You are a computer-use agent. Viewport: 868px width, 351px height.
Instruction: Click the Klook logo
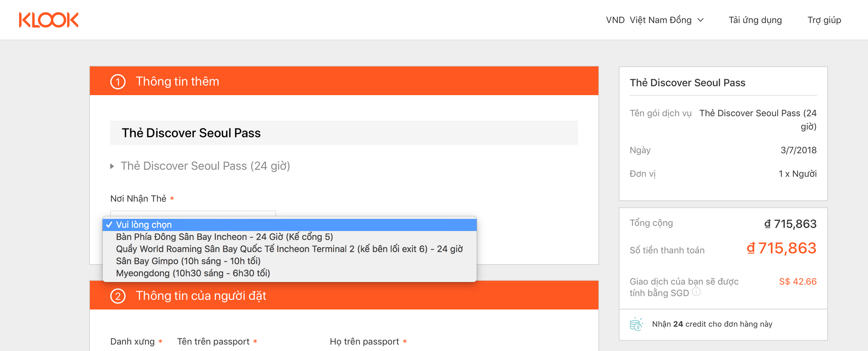[49, 20]
